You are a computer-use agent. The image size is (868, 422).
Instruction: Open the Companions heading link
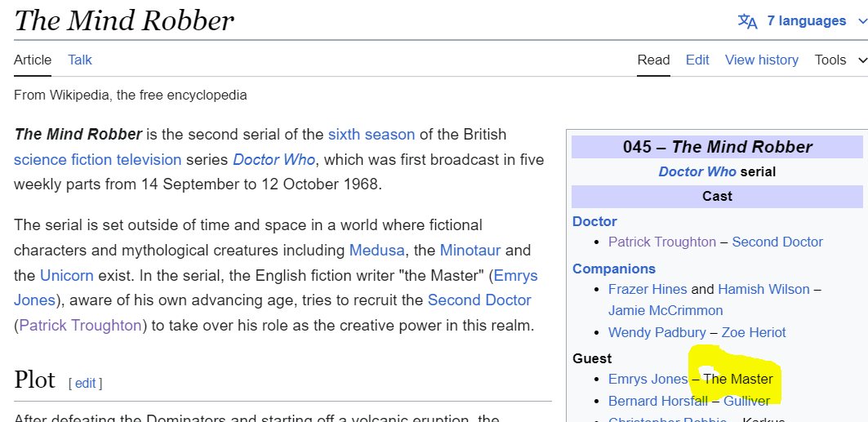point(614,269)
